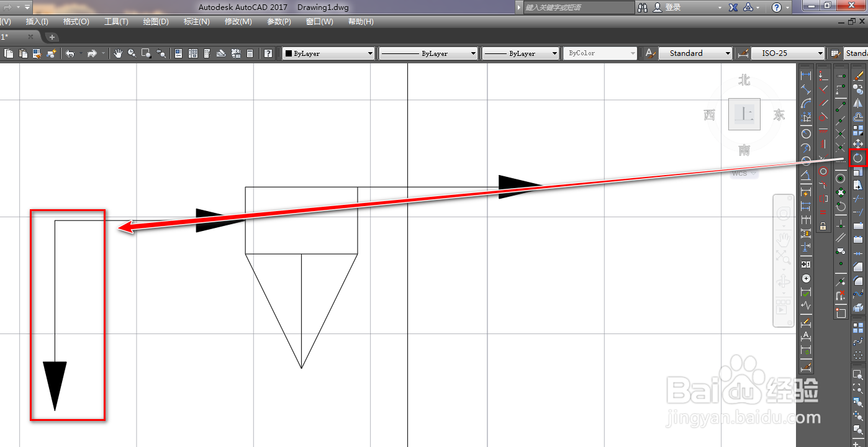
Task: Open the 绘图(D) menu
Action: coord(156,22)
